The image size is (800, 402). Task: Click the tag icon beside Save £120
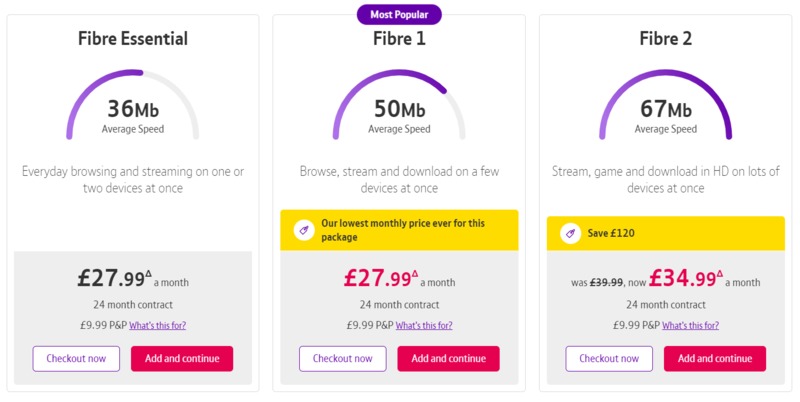[x=570, y=233]
